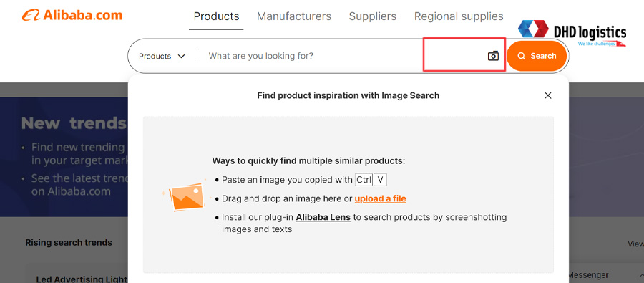Click the chevron beside Products selector
This screenshot has width=644, height=283.
[x=181, y=57]
